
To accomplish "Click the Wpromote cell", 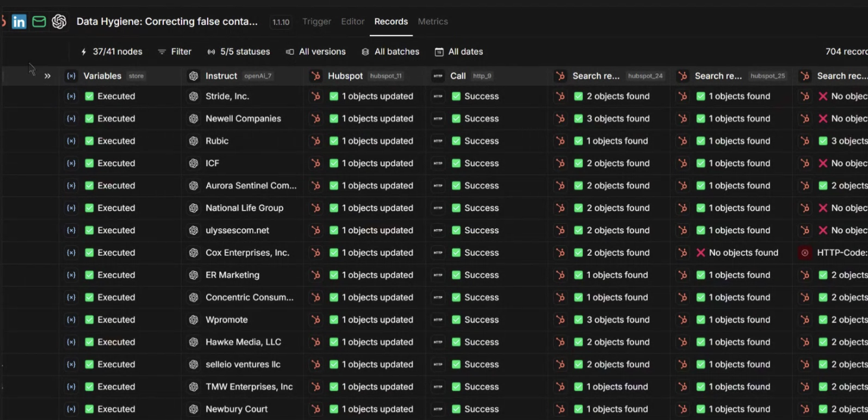I will click(x=242, y=320).
